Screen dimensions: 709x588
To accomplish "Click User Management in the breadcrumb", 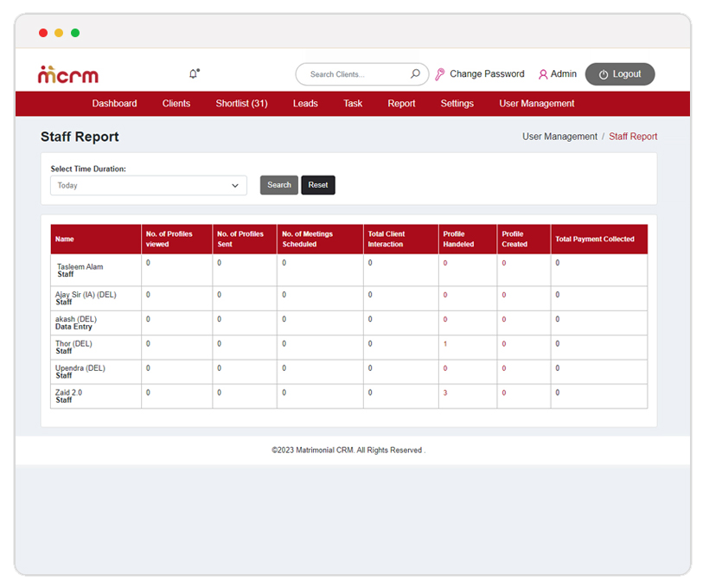I will pyautogui.click(x=559, y=137).
